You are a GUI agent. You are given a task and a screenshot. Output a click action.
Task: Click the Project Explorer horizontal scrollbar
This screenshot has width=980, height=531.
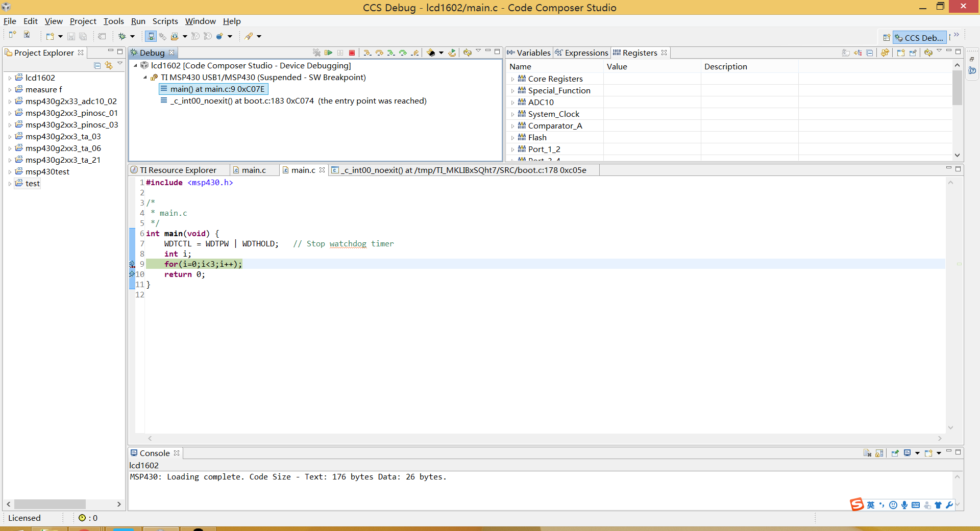(x=50, y=504)
